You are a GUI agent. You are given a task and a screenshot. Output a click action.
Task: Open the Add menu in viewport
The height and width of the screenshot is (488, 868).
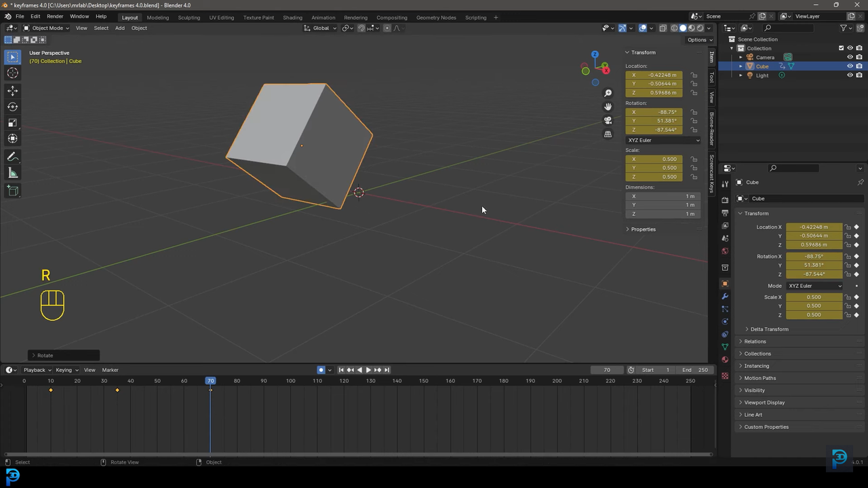(x=119, y=28)
